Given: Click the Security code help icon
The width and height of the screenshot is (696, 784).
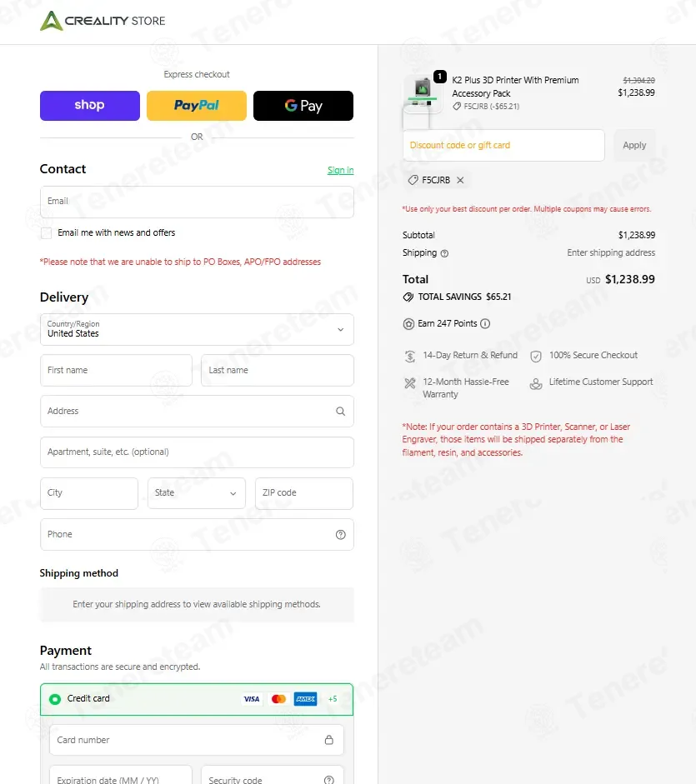Looking at the screenshot, I should click(329, 780).
